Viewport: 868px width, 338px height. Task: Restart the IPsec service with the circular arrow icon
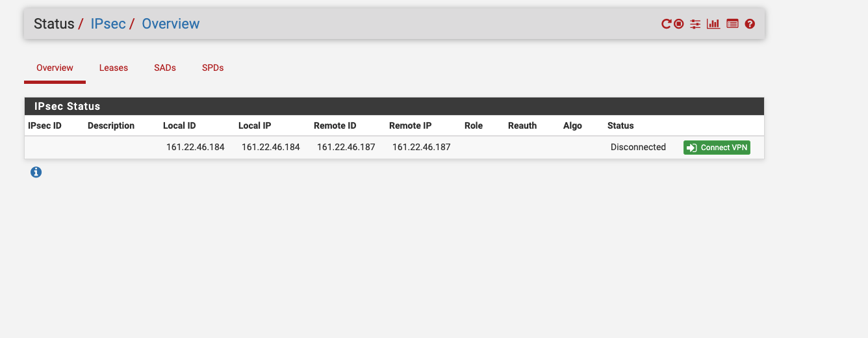click(x=666, y=24)
